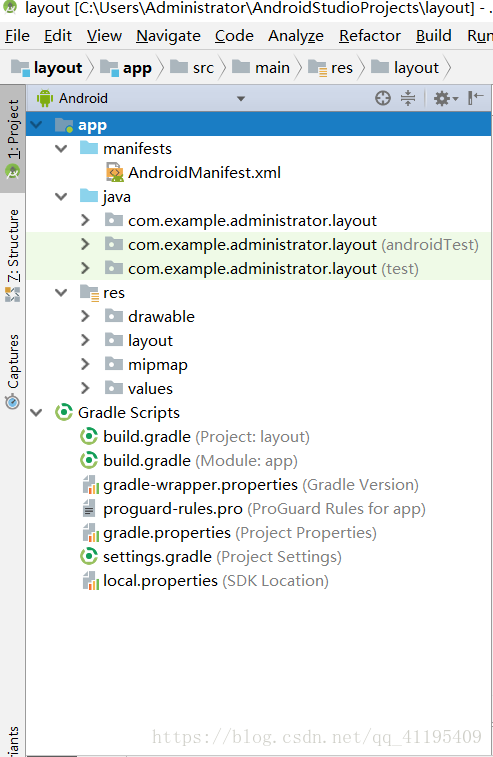Open the project panel settings gear
This screenshot has height=757, width=493.
pyautogui.click(x=446, y=98)
